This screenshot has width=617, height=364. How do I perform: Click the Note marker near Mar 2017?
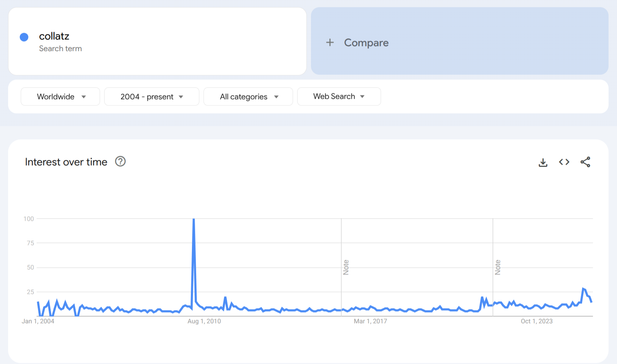point(346,267)
